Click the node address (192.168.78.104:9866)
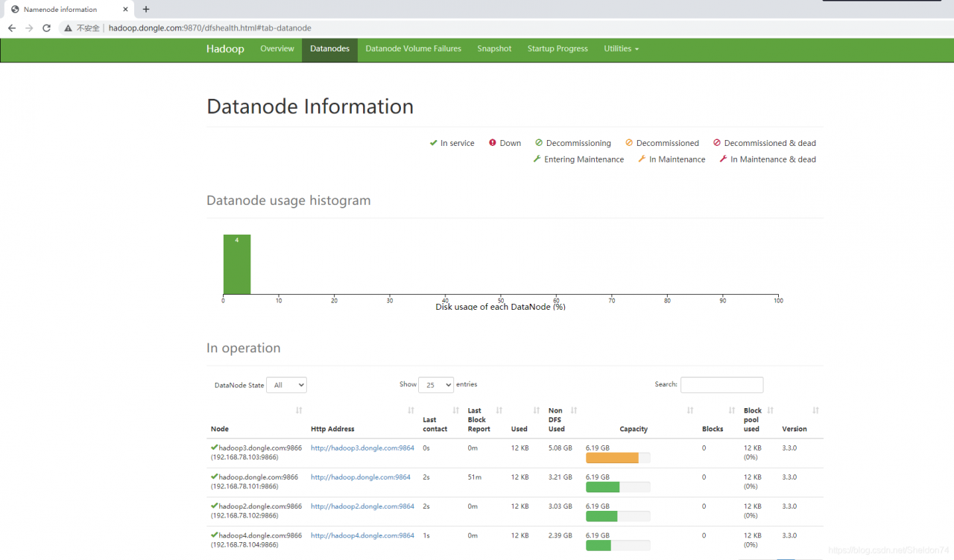This screenshot has width=954, height=560. point(244,544)
